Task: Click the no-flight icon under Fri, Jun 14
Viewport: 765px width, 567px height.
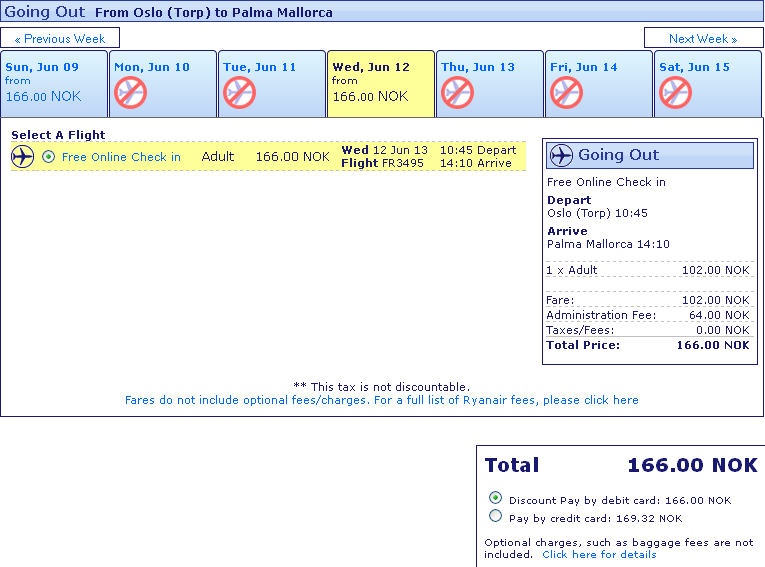Action: point(566,93)
